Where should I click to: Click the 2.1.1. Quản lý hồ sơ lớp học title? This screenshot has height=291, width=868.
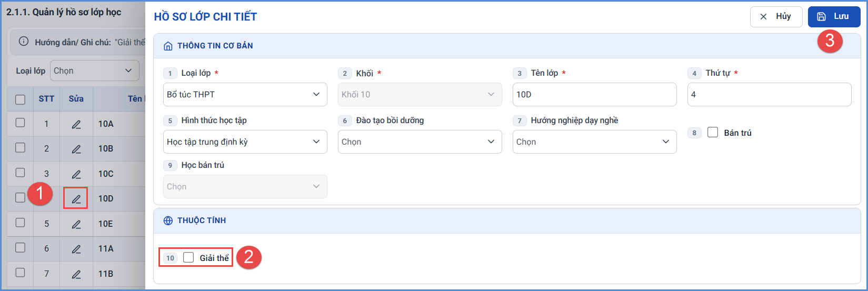click(x=64, y=12)
